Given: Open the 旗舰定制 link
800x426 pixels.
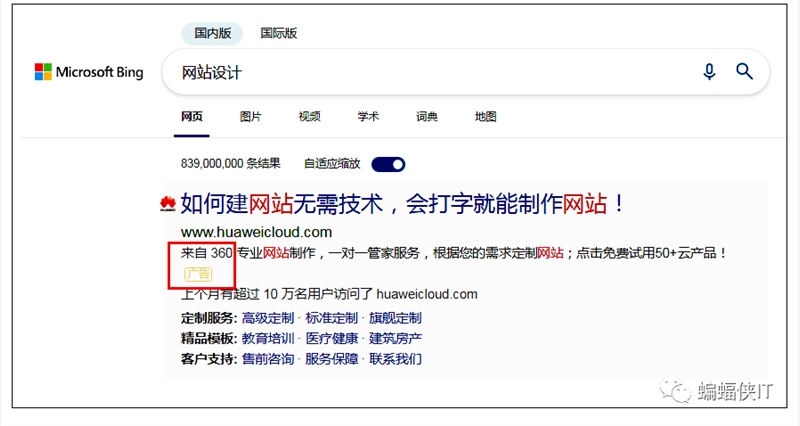Looking at the screenshot, I should (x=395, y=318).
